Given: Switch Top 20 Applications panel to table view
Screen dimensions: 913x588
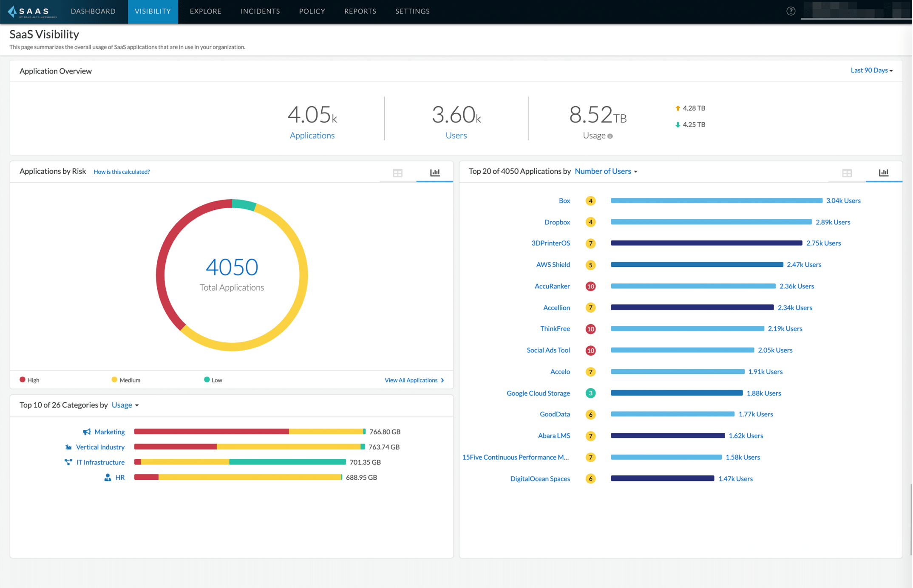Looking at the screenshot, I should click(x=847, y=172).
